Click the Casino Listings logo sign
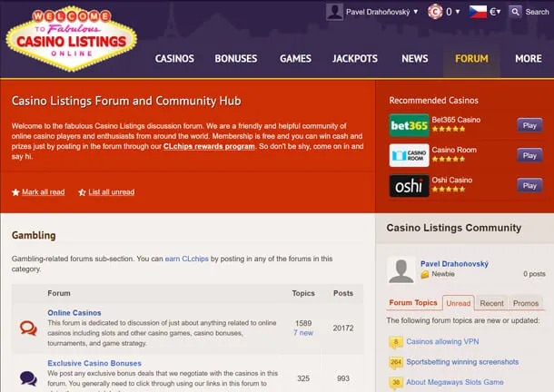Screen dimensions: 554x392 [x=72, y=38]
